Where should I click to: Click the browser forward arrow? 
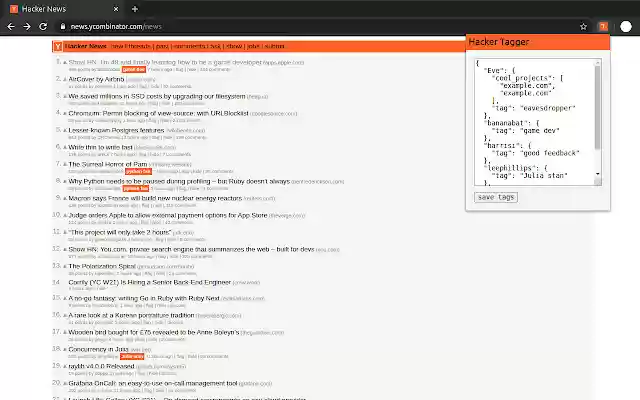[x=27, y=27]
